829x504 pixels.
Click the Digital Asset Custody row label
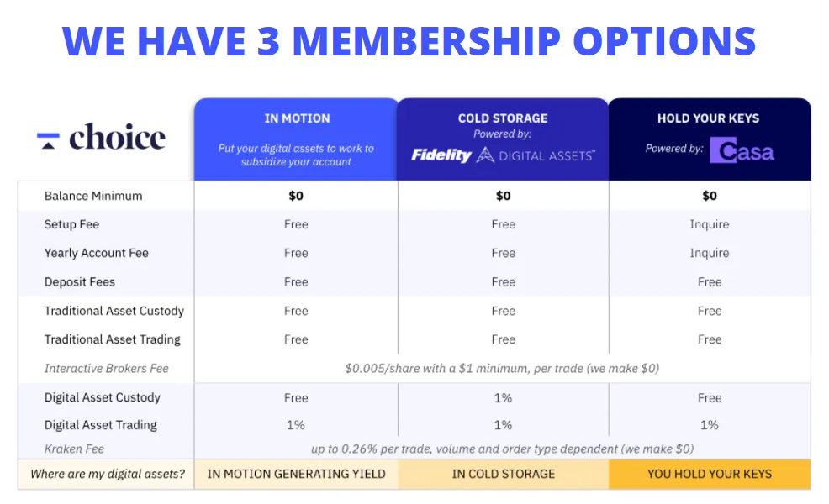click(102, 397)
